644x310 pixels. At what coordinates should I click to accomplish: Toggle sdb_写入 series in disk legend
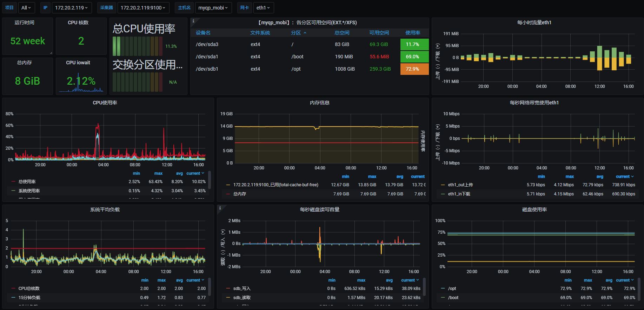coord(242,289)
